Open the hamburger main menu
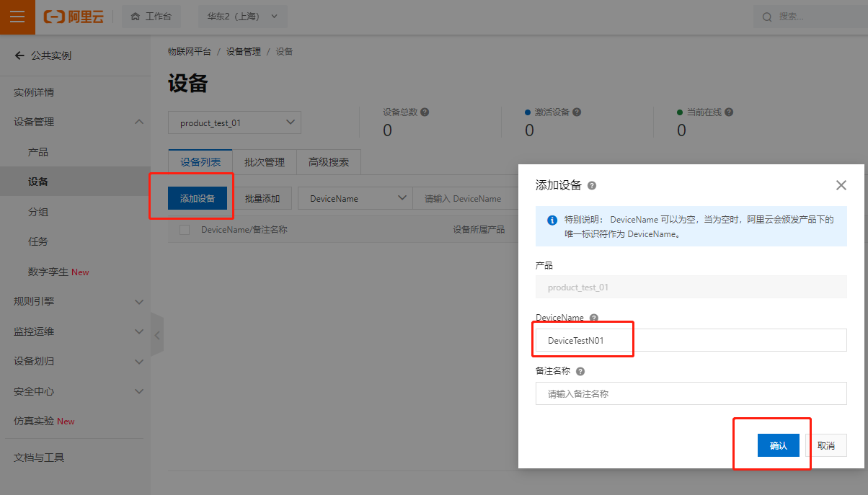Image resolution: width=868 pixels, height=495 pixels. click(x=17, y=17)
